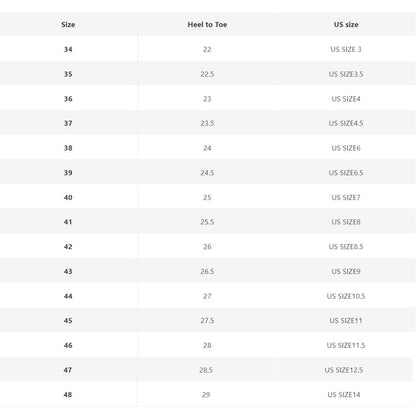Select size 42 in Size column
The image size is (416, 416).
pyautogui.click(x=68, y=247)
